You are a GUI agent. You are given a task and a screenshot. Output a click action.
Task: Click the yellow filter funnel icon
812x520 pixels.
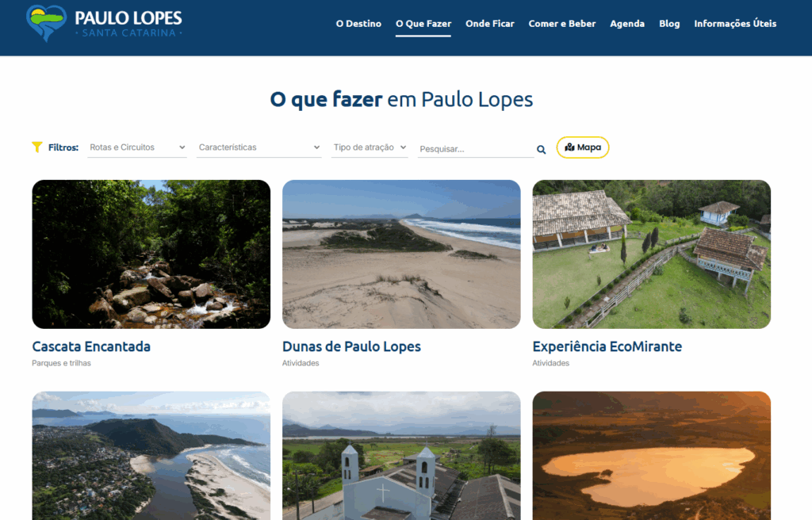pos(36,147)
